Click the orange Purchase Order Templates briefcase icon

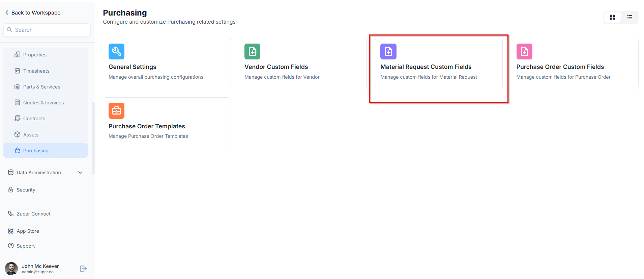pyautogui.click(x=116, y=111)
